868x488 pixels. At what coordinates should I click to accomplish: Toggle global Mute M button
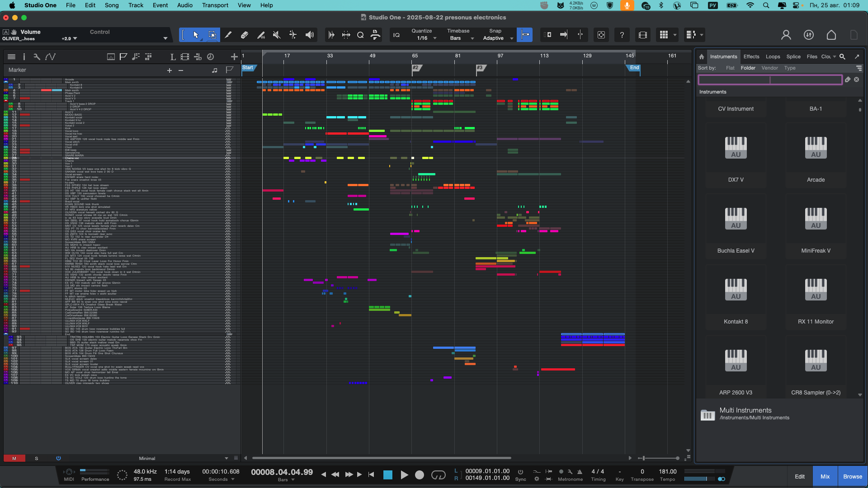pos(14,458)
